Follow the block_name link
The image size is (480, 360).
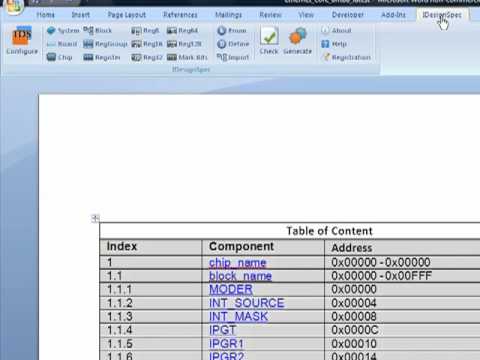click(x=240, y=276)
